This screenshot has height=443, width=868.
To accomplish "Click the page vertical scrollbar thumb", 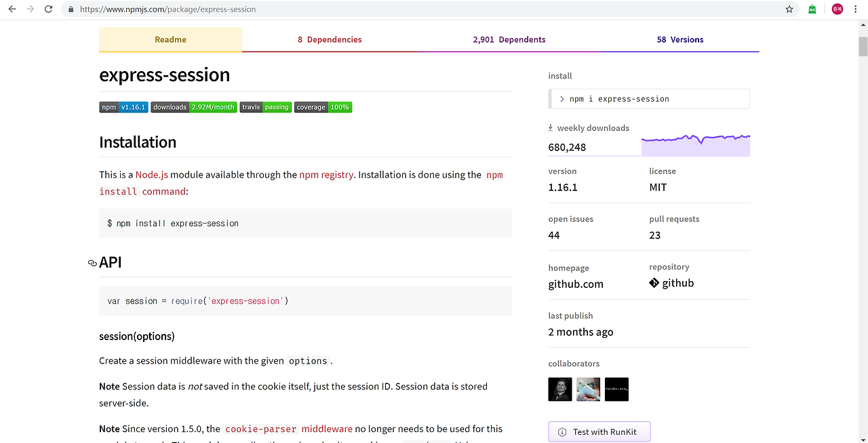I will (863, 46).
